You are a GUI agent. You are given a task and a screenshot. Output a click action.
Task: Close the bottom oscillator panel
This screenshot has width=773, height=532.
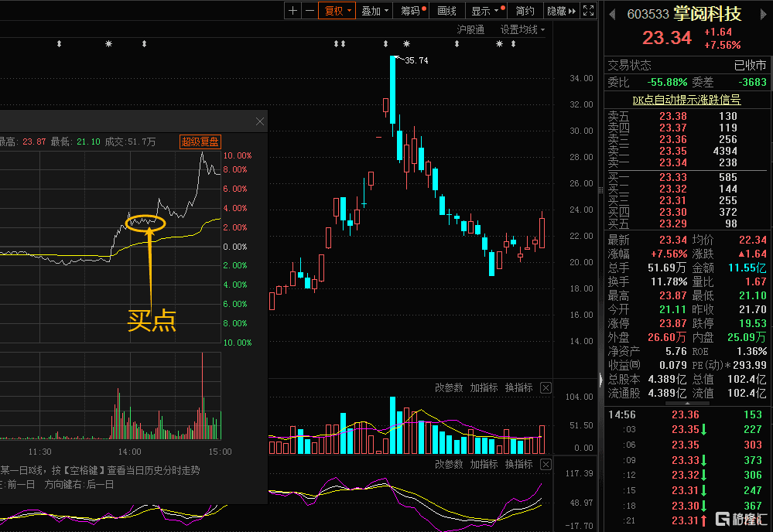coord(546,464)
